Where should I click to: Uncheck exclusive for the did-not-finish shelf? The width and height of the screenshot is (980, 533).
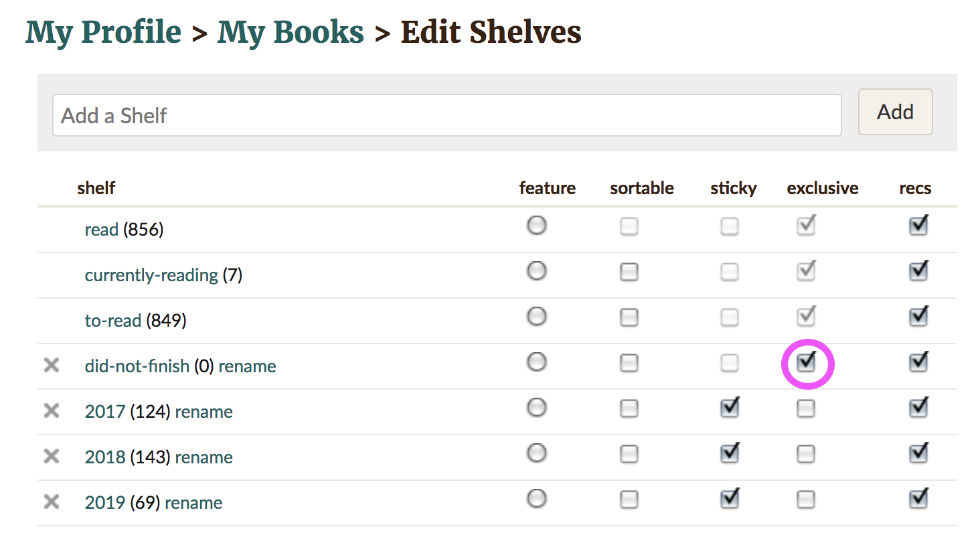[x=806, y=362]
